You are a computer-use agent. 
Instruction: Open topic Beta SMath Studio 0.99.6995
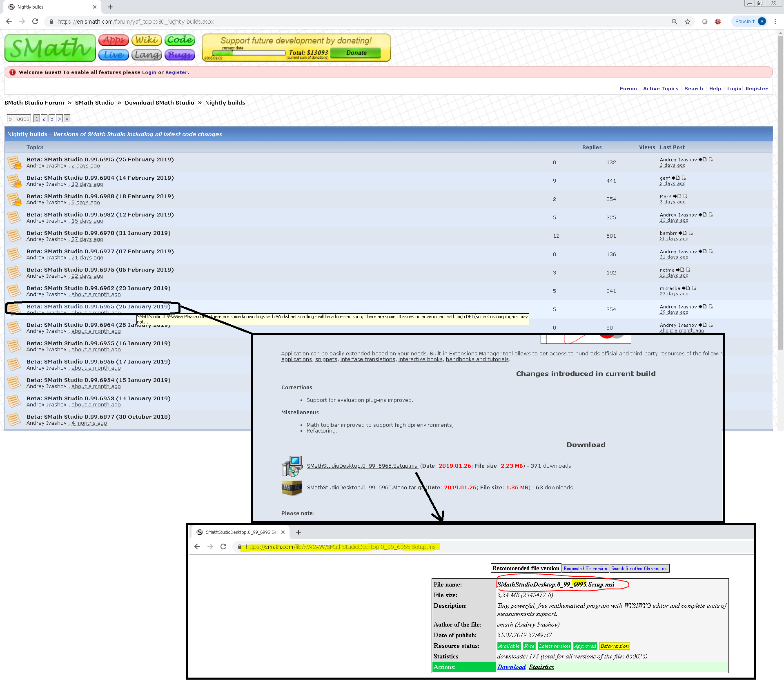click(100, 160)
